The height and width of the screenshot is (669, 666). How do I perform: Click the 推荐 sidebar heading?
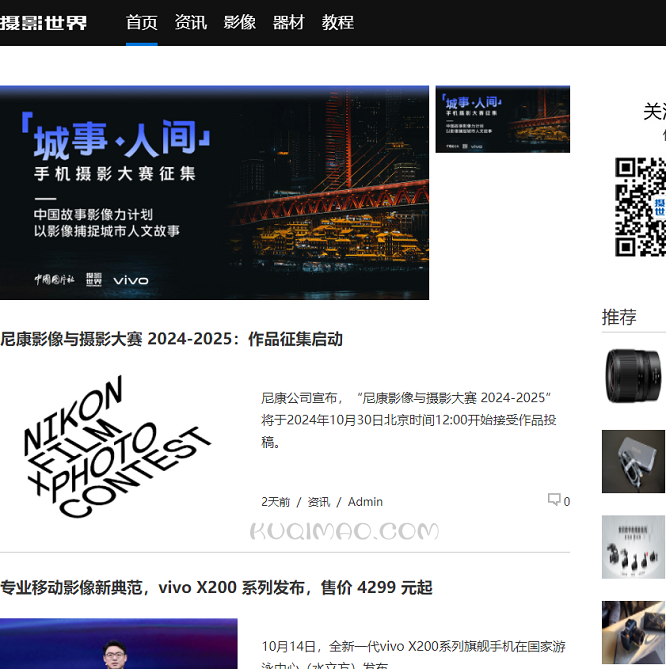[x=619, y=317]
